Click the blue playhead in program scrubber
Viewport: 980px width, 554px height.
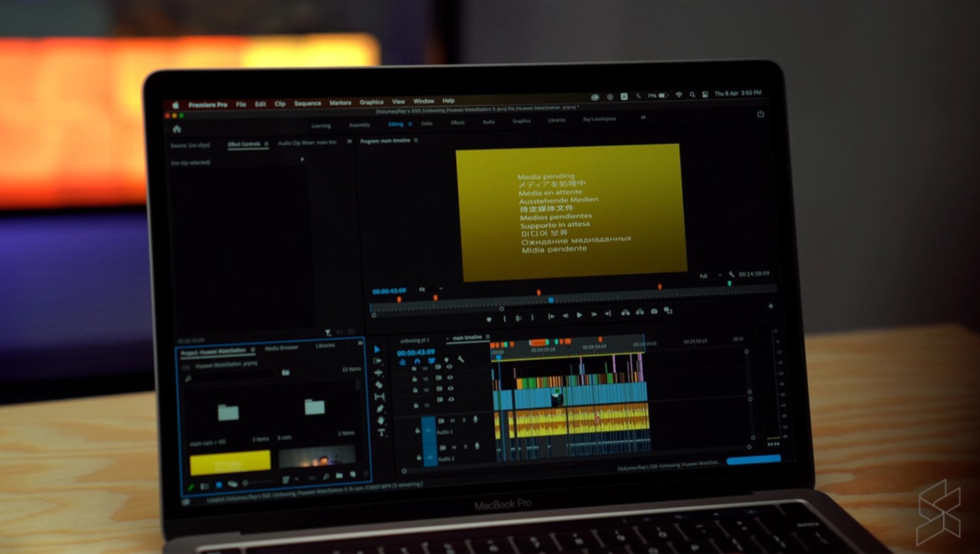pos(551,300)
